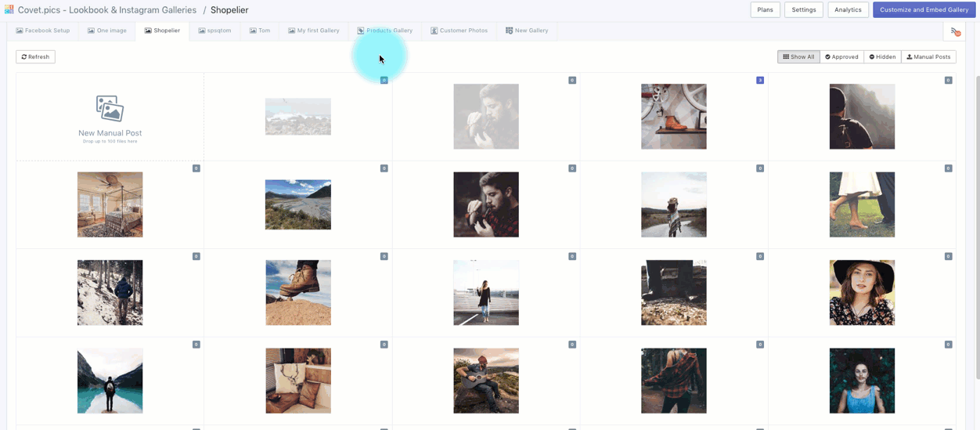Switch to the Products Gallery tab
The width and height of the screenshot is (980, 430).
click(x=384, y=31)
